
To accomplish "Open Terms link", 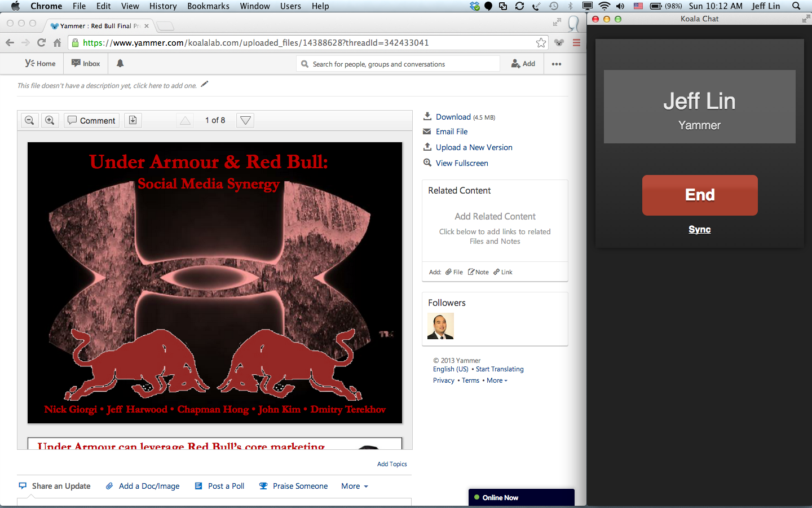I will tap(470, 380).
